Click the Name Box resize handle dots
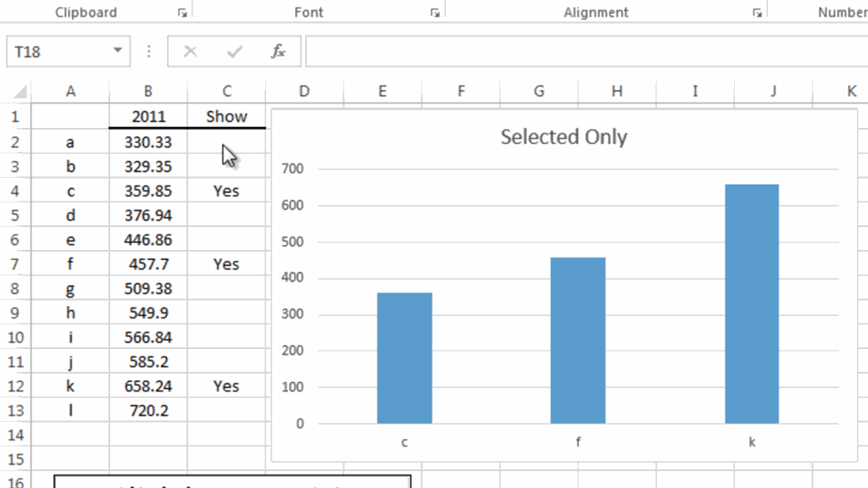Image resolution: width=868 pixels, height=488 pixels. (149, 52)
